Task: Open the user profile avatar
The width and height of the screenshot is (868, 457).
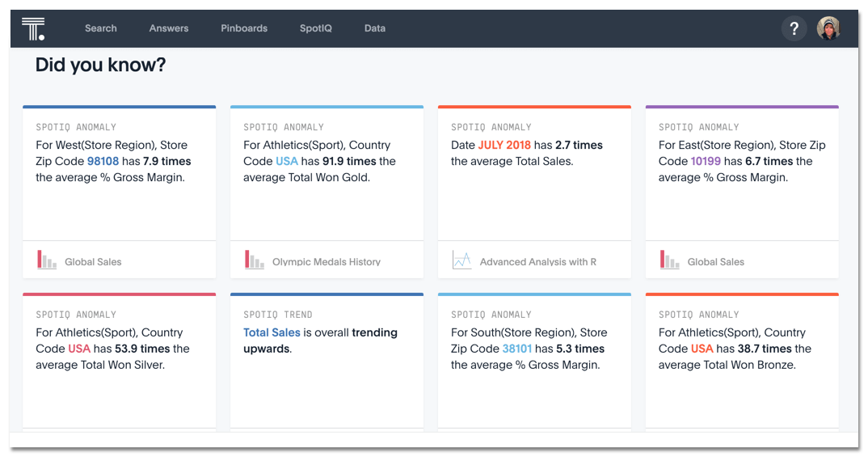Action: [828, 28]
